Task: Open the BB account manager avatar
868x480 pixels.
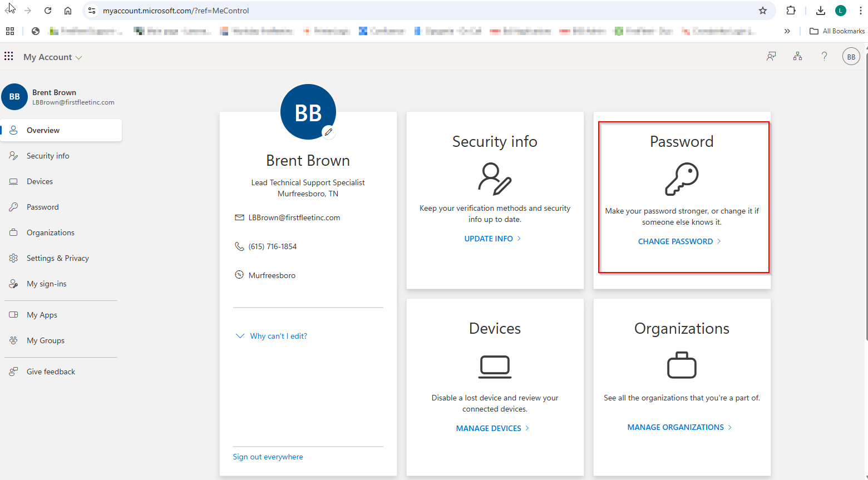Action: (x=851, y=57)
